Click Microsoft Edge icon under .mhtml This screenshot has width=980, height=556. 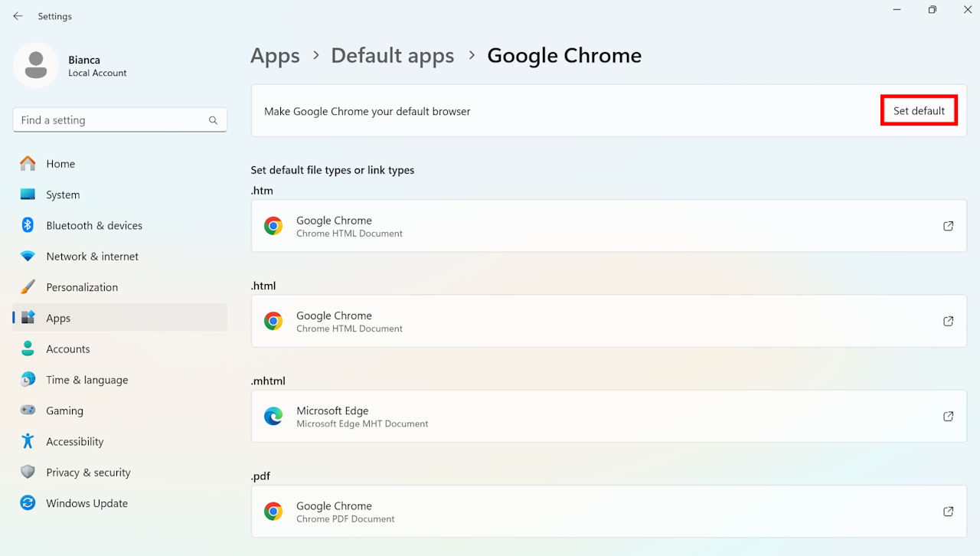(x=273, y=417)
